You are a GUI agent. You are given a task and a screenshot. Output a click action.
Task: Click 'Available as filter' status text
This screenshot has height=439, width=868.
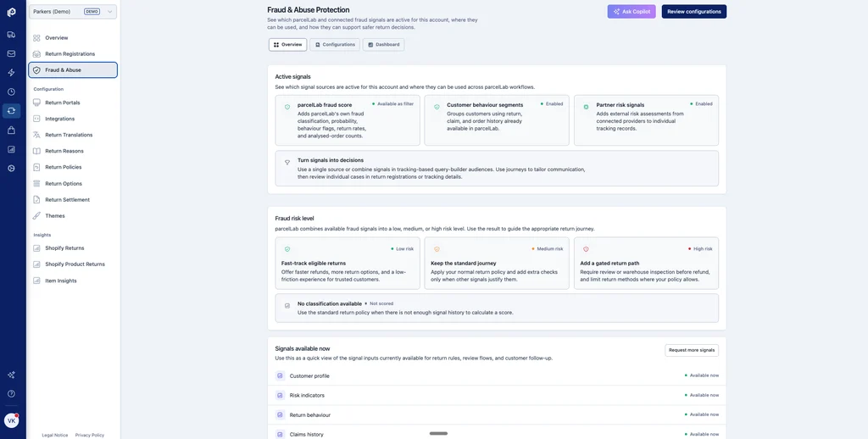coord(395,104)
